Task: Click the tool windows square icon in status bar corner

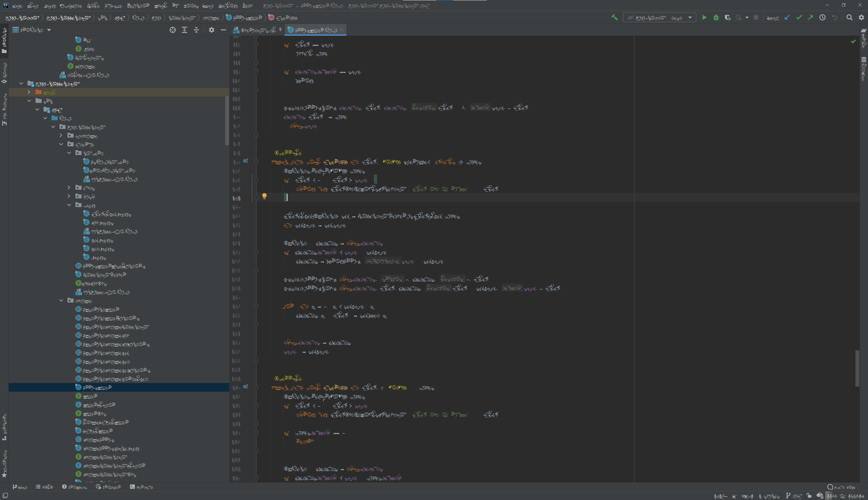Action: click(5, 495)
